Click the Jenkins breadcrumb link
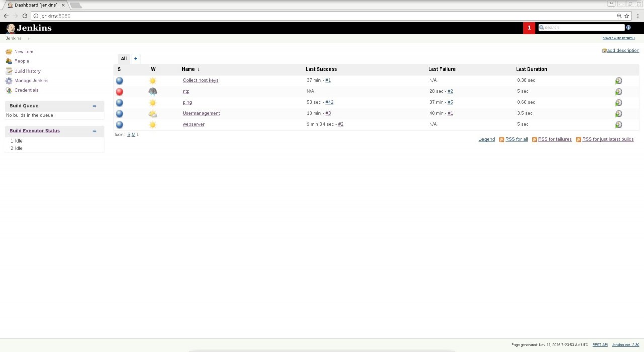The width and height of the screenshot is (644, 352). [x=14, y=39]
